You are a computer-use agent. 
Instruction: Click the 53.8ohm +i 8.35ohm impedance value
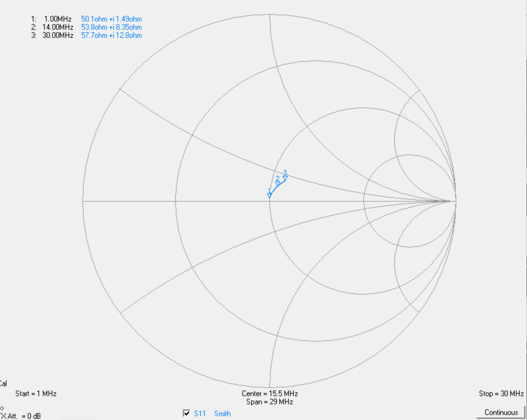[x=111, y=27]
